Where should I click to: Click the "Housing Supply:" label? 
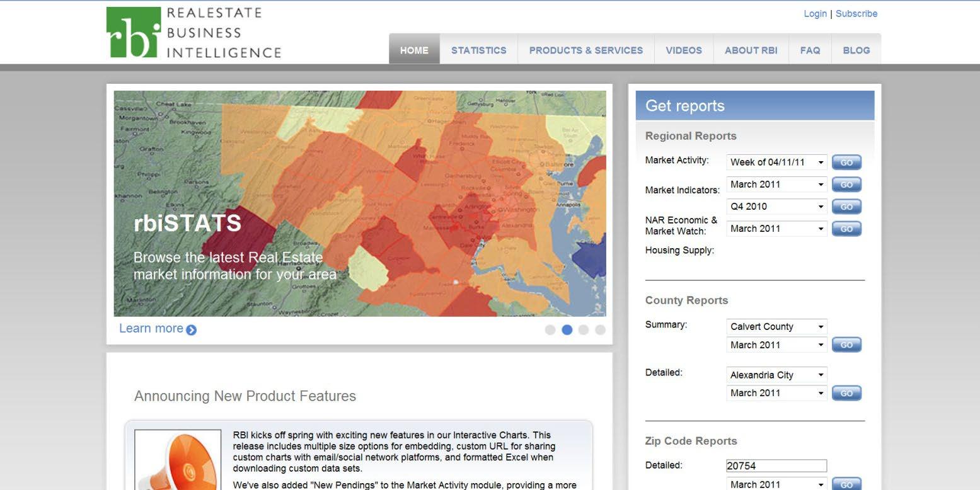point(679,250)
